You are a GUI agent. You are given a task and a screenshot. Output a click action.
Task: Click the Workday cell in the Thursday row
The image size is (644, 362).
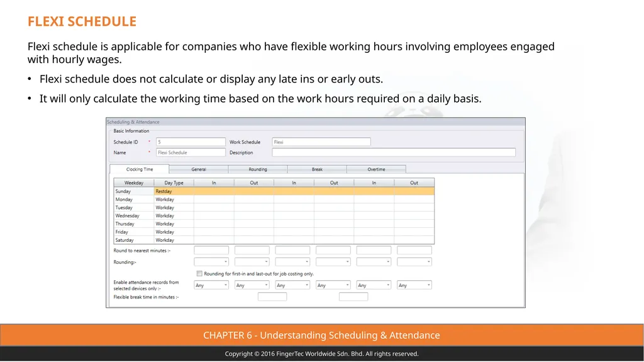[174, 223]
